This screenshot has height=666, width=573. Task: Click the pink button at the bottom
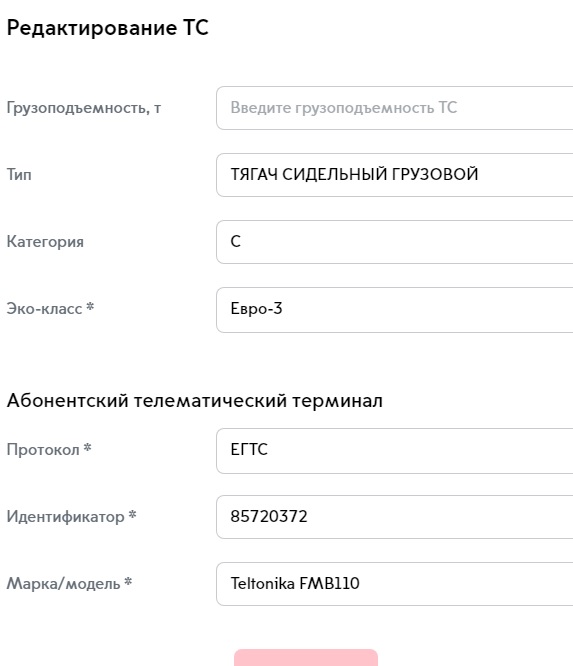(x=306, y=658)
